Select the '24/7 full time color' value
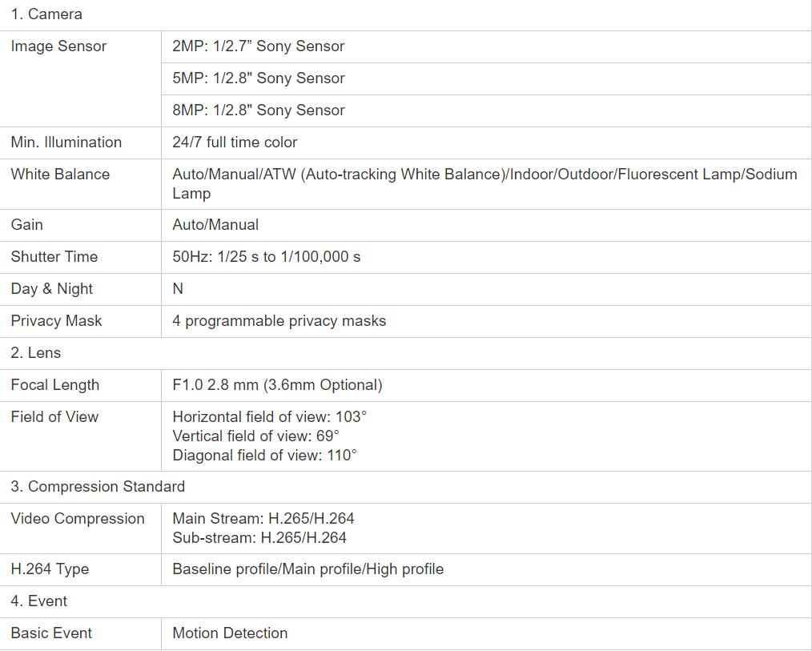Image resolution: width=812 pixels, height=651 pixels. tap(235, 143)
